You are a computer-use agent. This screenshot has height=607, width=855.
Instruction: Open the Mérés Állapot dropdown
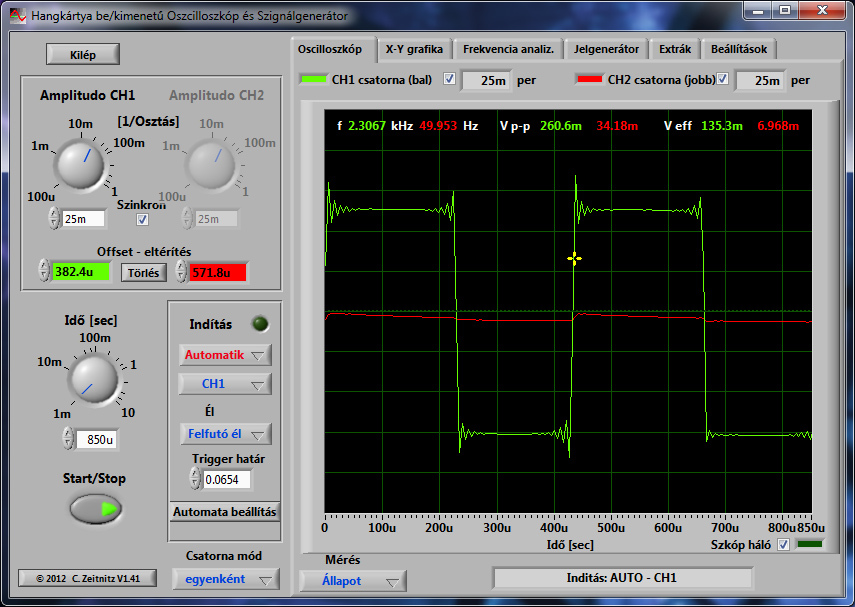click(353, 581)
